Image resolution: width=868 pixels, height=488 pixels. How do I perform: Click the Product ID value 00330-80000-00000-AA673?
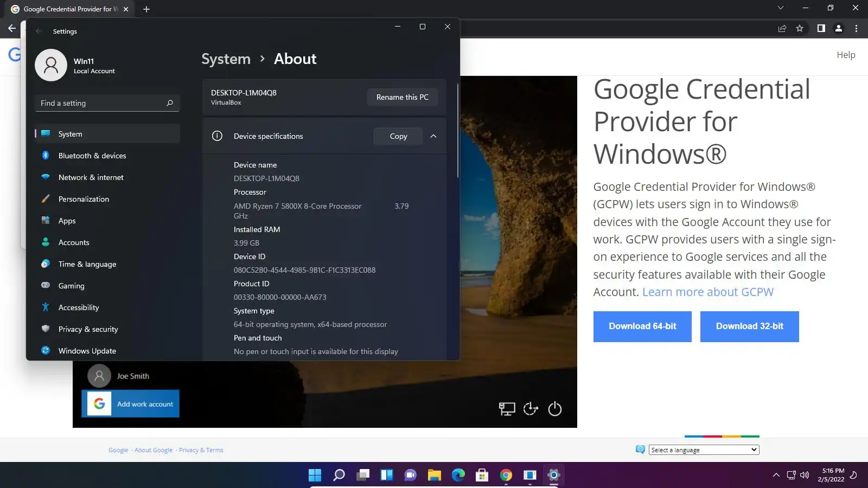tap(280, 297)
